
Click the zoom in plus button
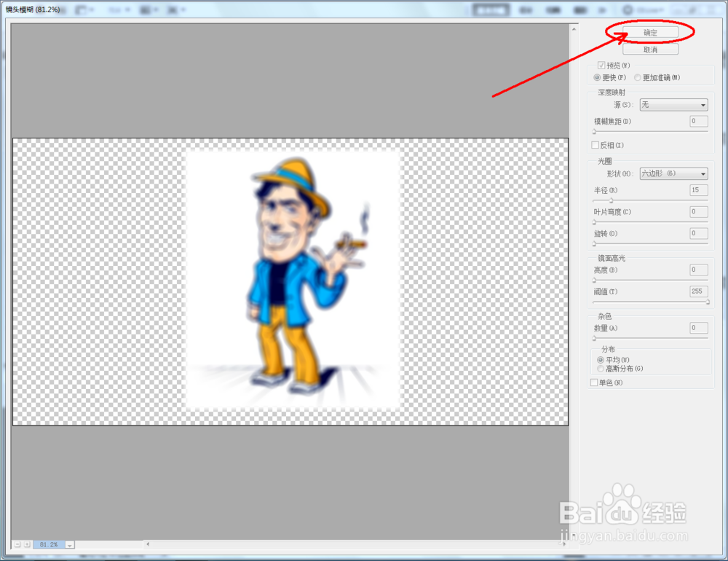click(x=27, y=544)
